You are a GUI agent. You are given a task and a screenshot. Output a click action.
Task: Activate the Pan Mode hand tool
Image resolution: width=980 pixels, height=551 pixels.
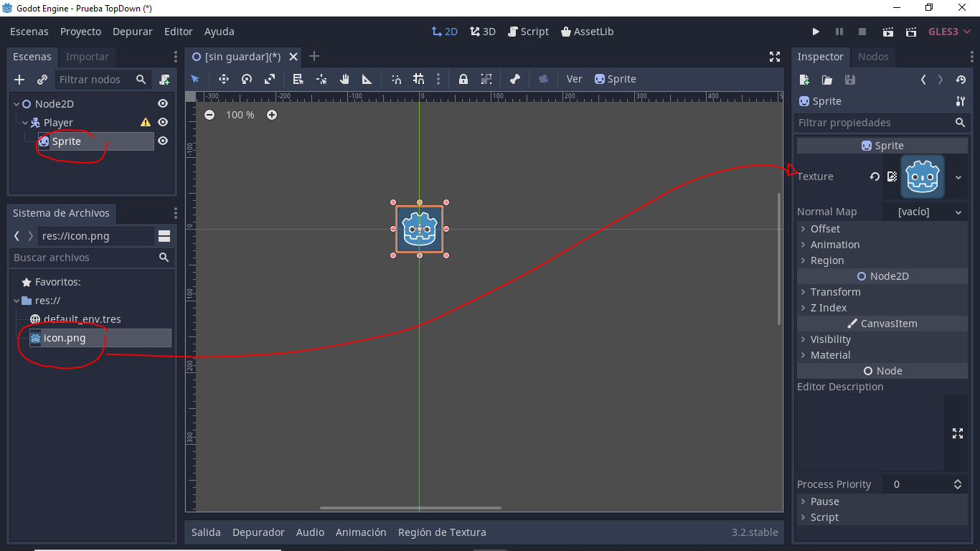click(344, 79)
